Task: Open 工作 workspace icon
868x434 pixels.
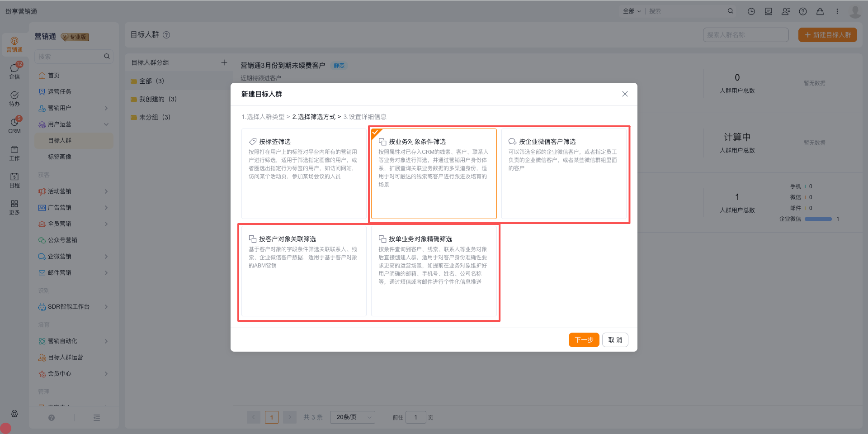Action: pyautogui.click(x=14, y=153)
